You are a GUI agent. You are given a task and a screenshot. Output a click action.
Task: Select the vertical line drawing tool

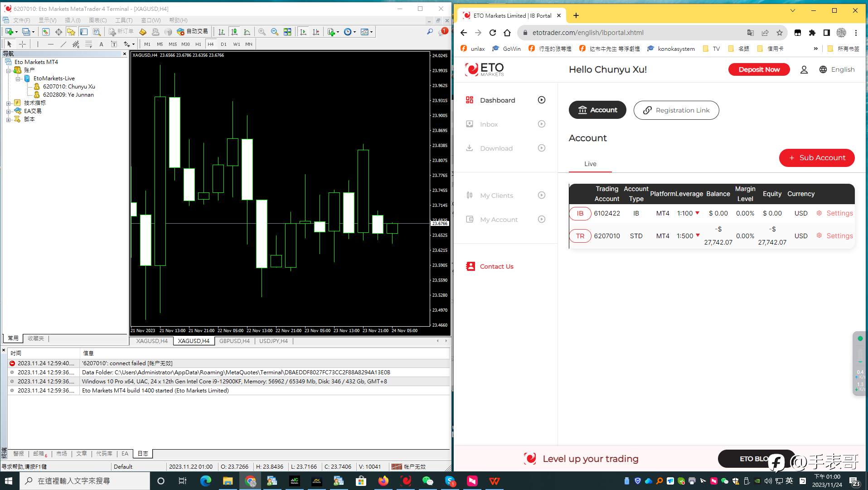tap(38, 44)
